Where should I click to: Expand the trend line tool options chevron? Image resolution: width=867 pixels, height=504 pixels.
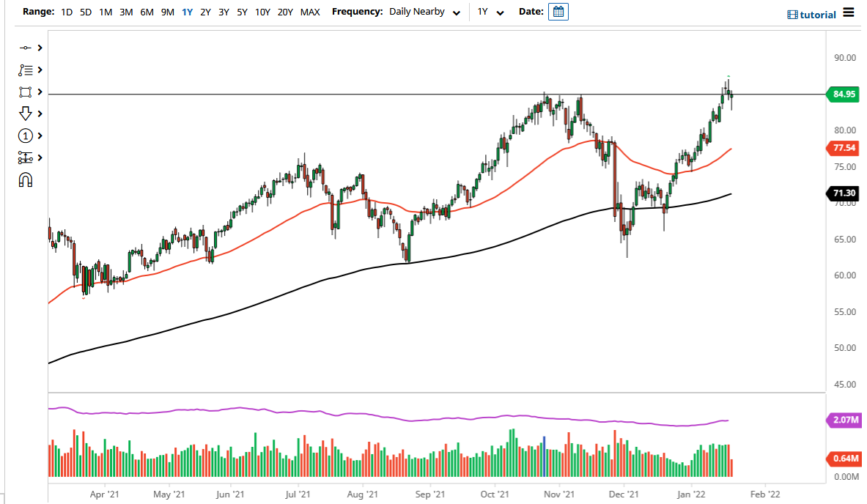(x=41, y=48)
